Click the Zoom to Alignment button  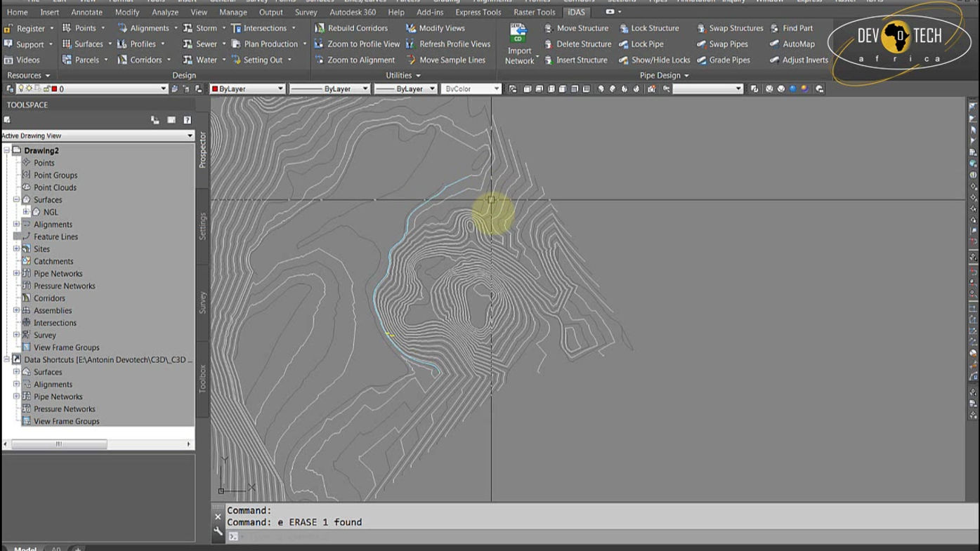coord(355,60)
